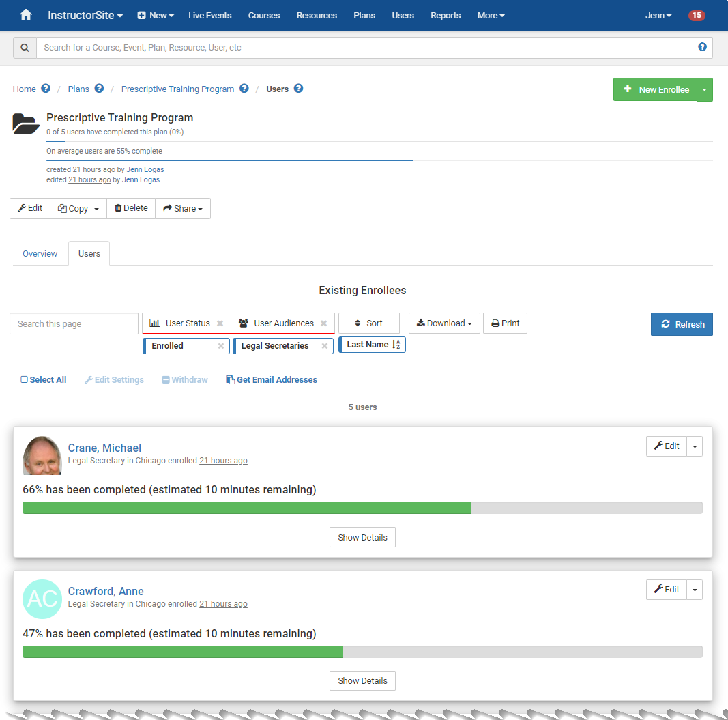This screenshot has height=720, width=728.
Task: Click help icon next to Users breadcrumb
Action: pos(299,88)
